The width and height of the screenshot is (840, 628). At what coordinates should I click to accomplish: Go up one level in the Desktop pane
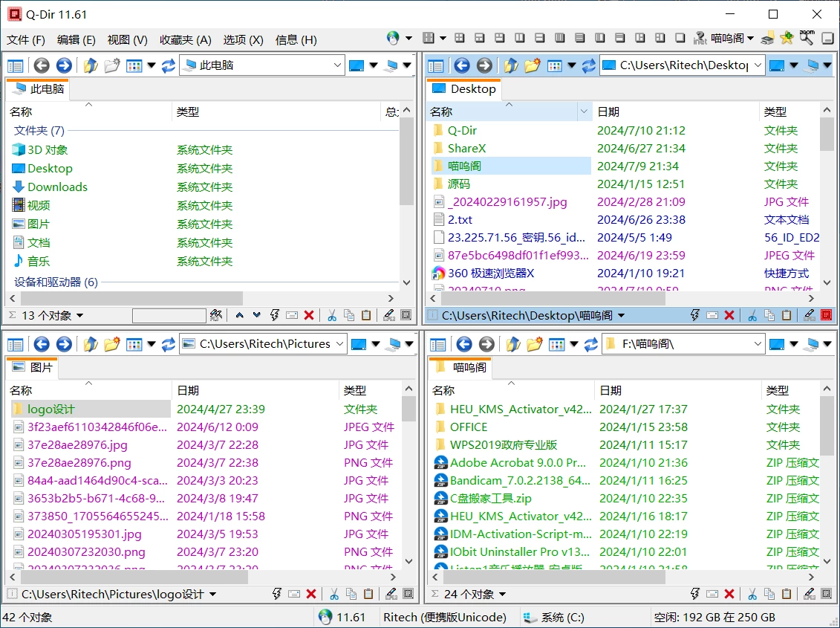(x=511, y=65)
